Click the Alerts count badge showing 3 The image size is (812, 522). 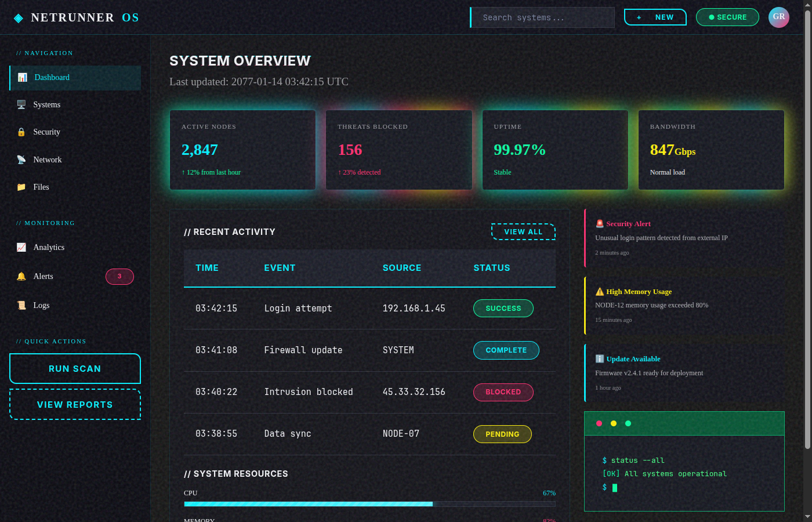(119, 277)
